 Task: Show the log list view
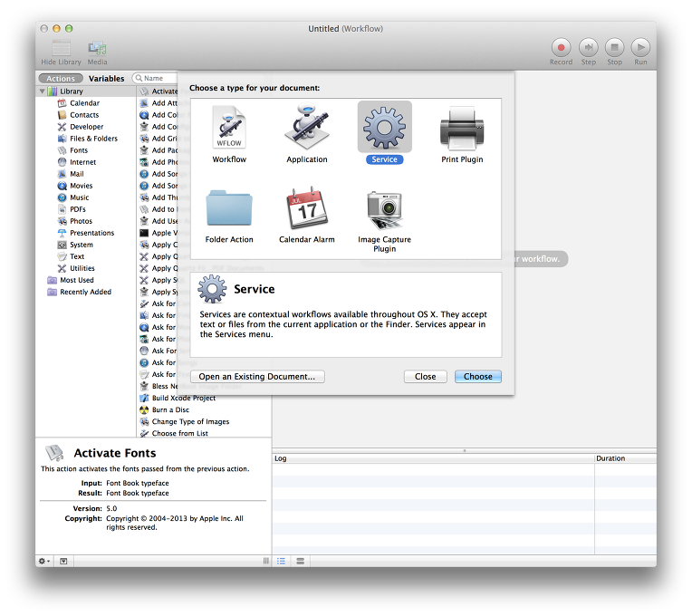coord(281,562)
